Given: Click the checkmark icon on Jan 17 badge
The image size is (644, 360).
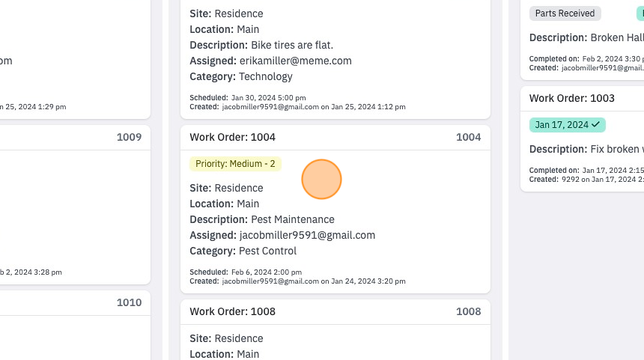Looking at the screenshot, I should (595, 124).
